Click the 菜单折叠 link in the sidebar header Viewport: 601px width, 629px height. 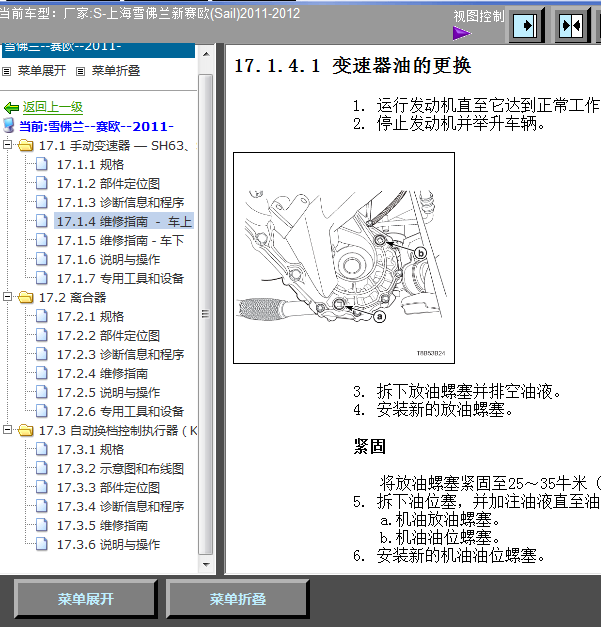(x=116, y=71)
